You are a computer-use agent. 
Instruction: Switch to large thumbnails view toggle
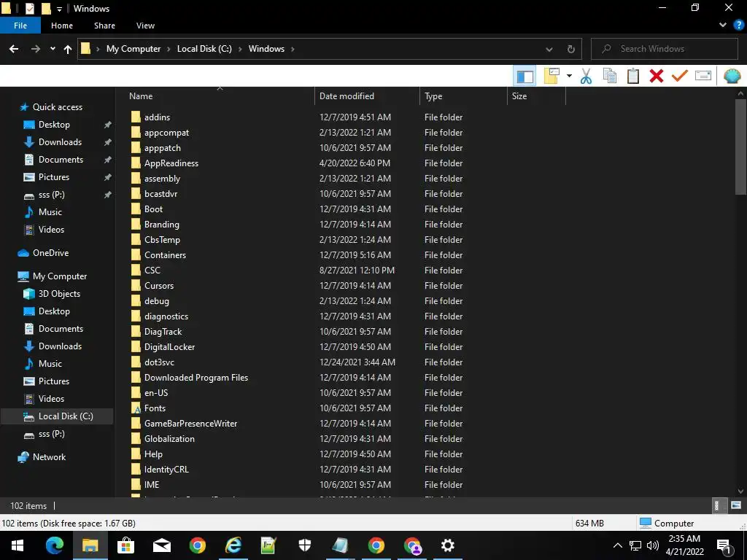tap(736, 506)
